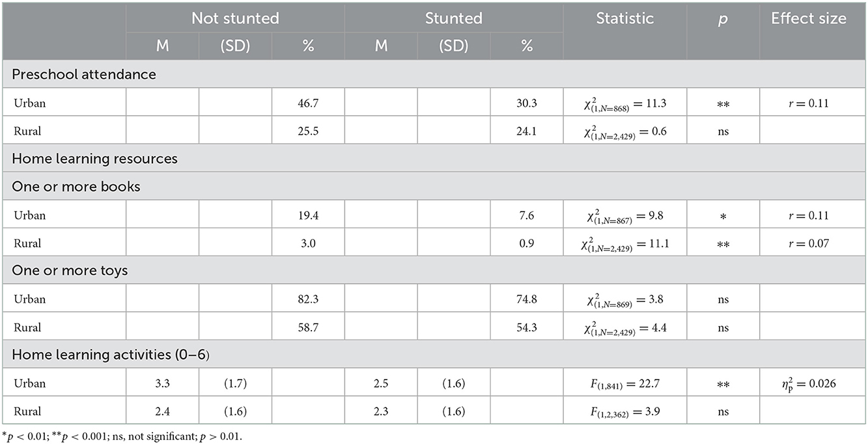Select the 3.3 mean for urban not stunted
Screen dimensions: 868x444
pos(162,383)
